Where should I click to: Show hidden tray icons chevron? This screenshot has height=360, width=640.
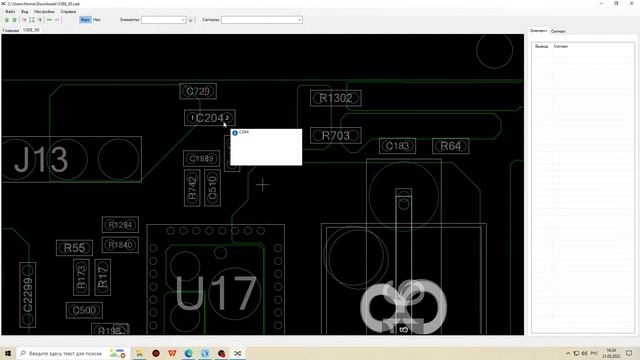click(568, 353)
